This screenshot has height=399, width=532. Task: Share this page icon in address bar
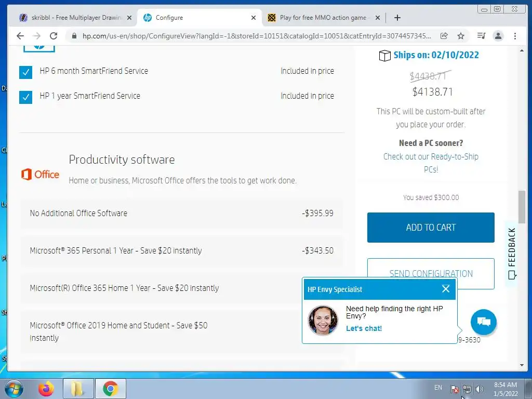(444, 36)
